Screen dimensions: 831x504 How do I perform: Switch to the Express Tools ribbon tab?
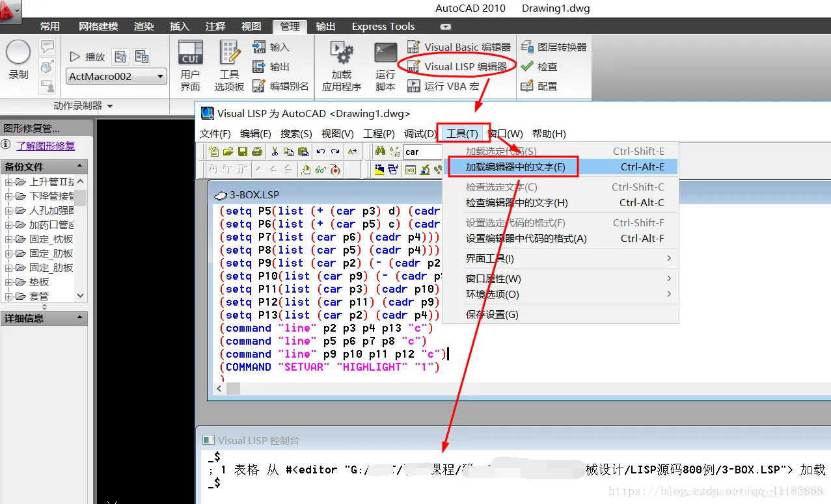tap(383, 27)
